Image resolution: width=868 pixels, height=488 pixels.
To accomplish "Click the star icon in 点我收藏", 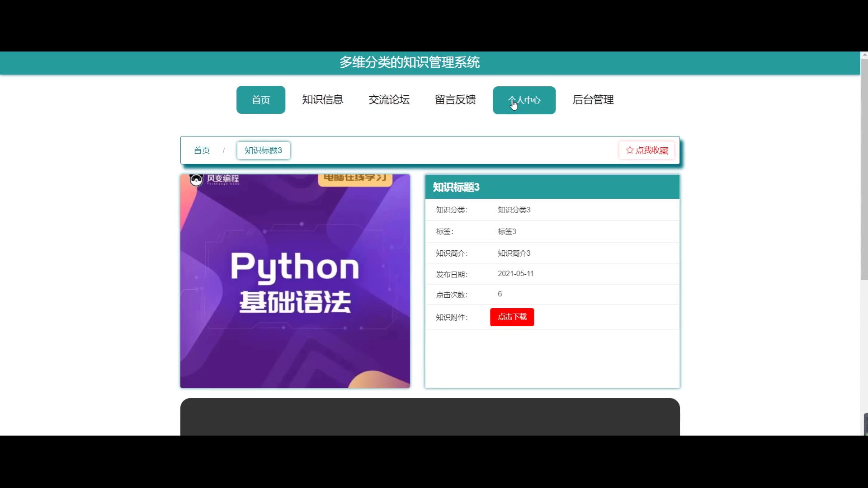I will (629, 150).
